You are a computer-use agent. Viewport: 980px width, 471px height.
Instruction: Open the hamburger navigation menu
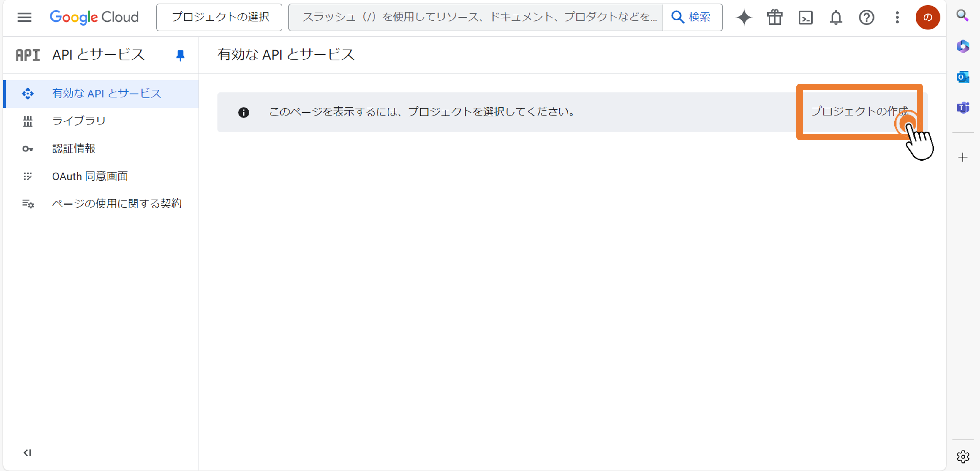click(24, 17)
